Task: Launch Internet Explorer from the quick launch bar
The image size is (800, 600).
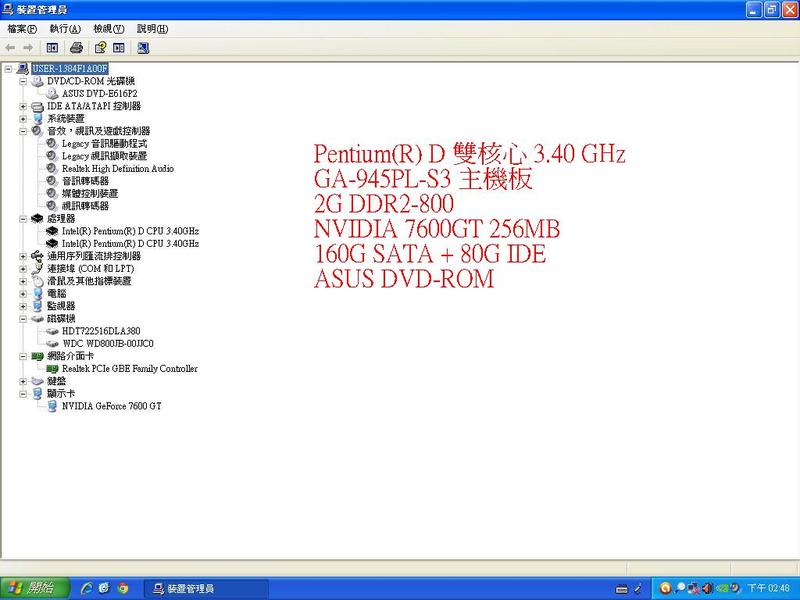Action: pos(86,588)
